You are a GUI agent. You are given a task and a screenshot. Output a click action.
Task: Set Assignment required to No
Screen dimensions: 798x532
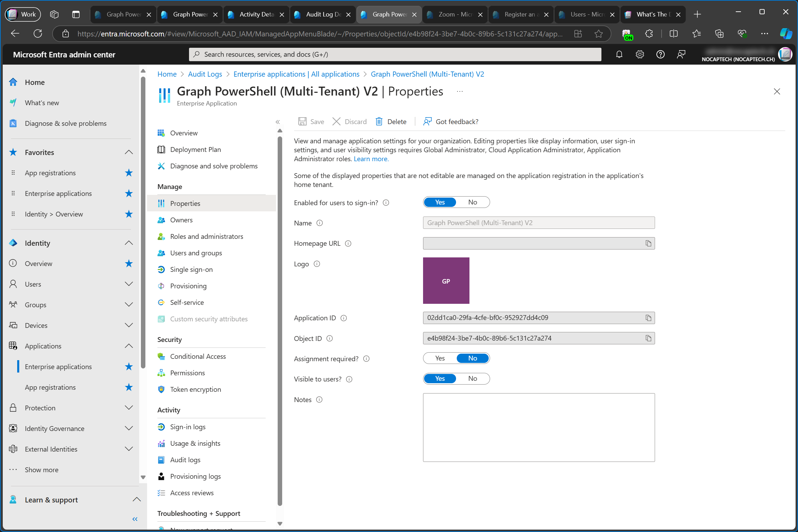[x=473, y=358]
